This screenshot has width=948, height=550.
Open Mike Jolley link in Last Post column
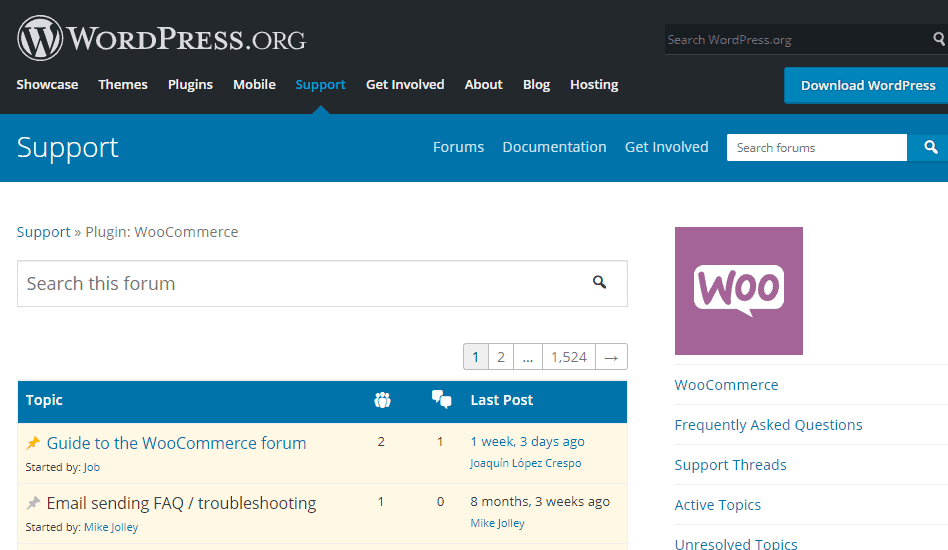point(498,523)
